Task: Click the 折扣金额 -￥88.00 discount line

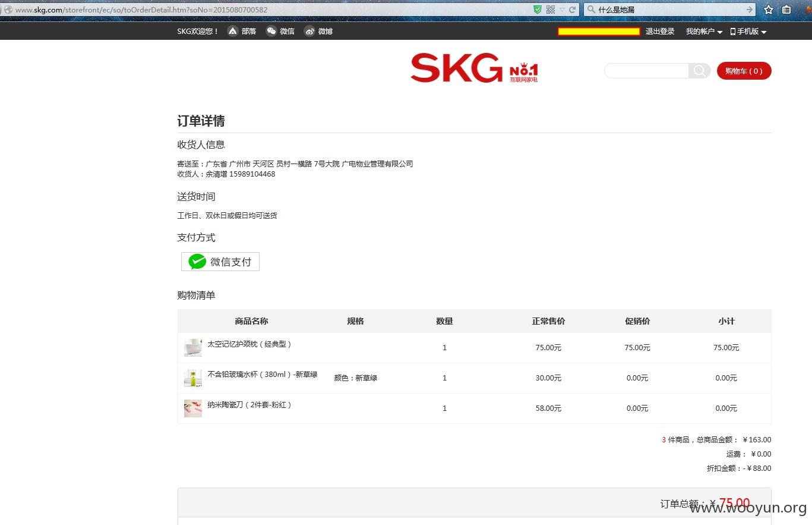Action: click(739, 469)
